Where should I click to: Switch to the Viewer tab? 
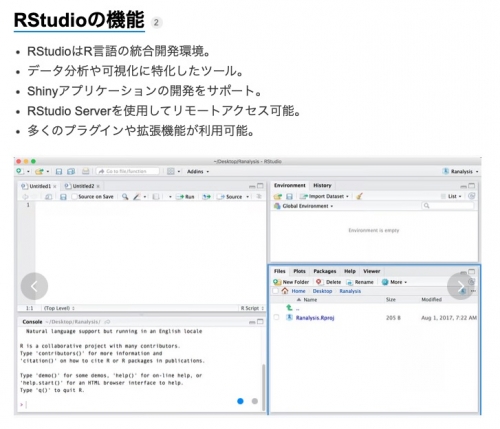click(x=372, y=271)
